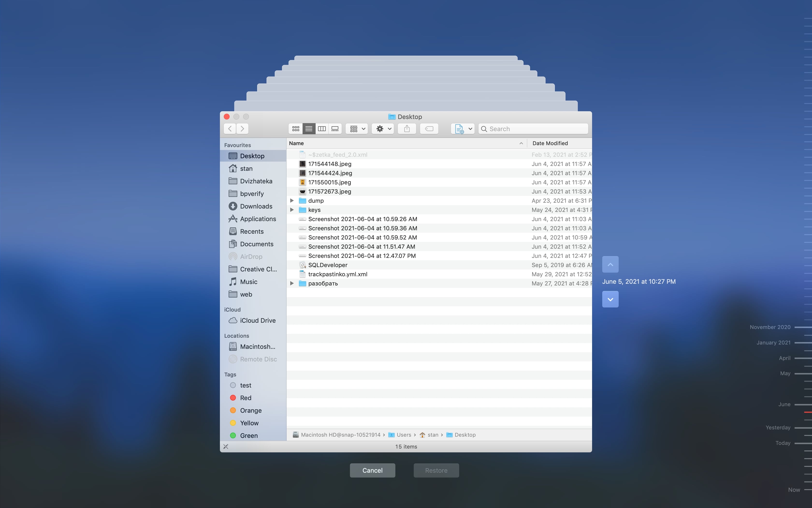Select Screenshot 2021-06-04 at 12.47.07 PM
The height and width of the screenshot is (508, 812).
point(439,256)
